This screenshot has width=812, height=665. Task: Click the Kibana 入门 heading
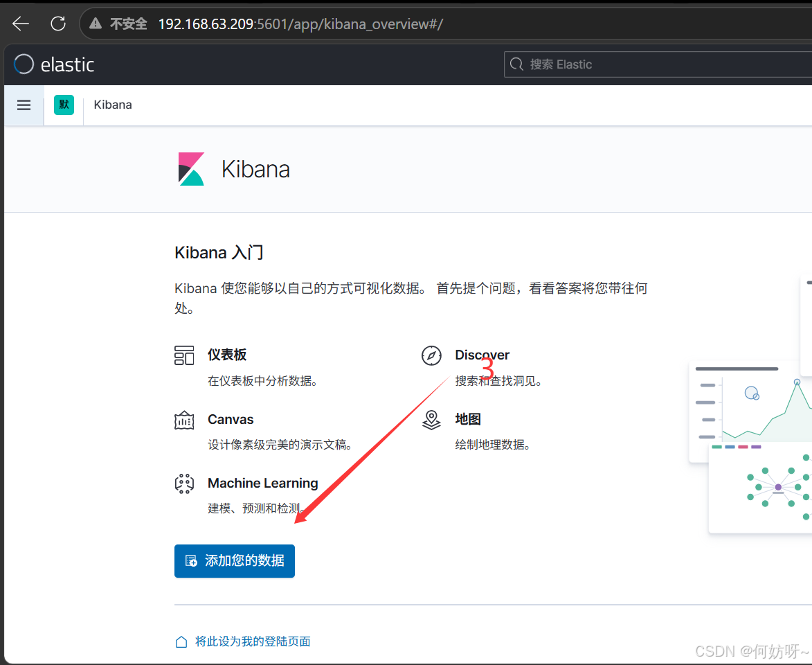coord(219,252)
